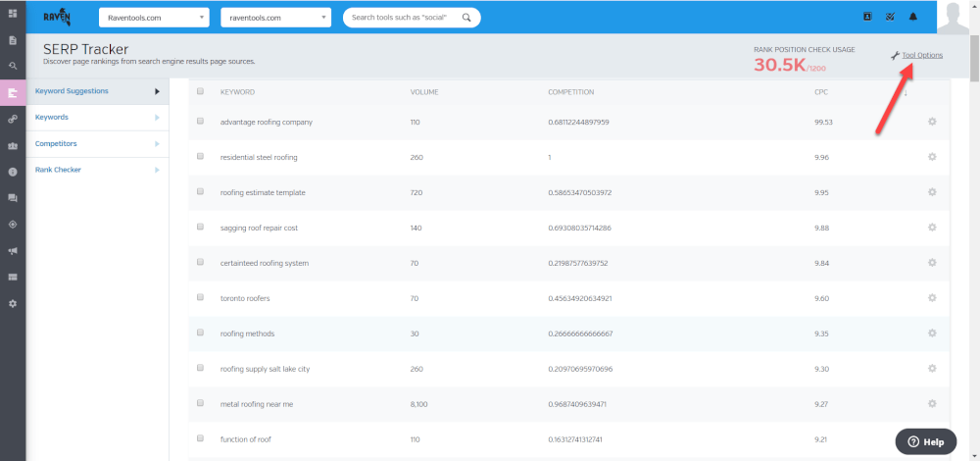Click the Help button
The height and width of the screenshot is (461, 980).
tap(926, 441)
